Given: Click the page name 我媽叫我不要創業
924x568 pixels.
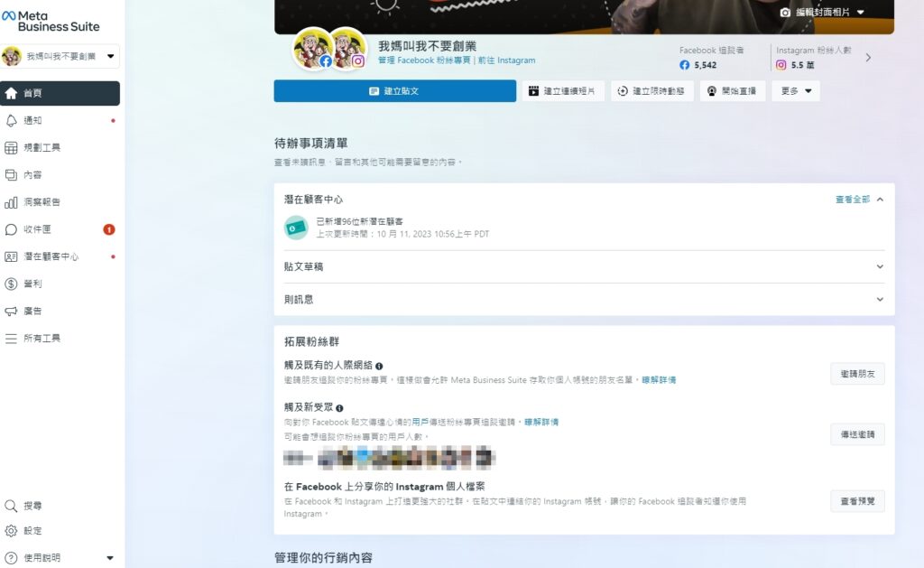Looking at the screenshot, I should [427, 46].
